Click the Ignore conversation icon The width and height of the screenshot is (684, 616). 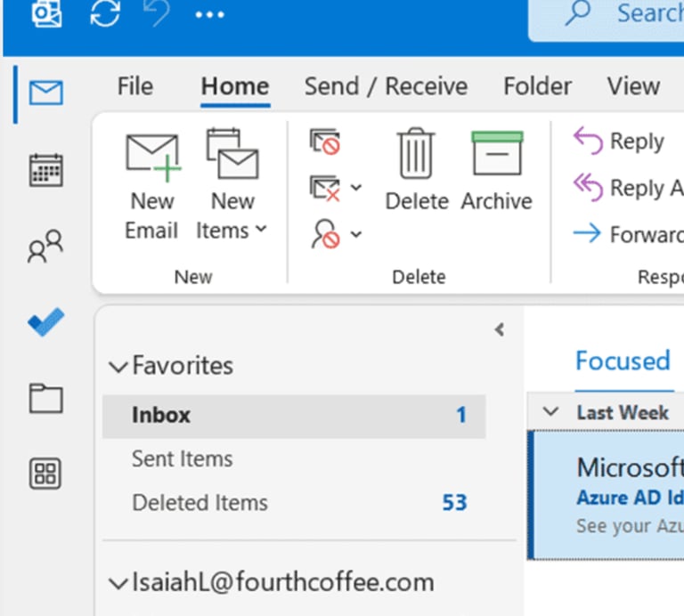point(325,142)
